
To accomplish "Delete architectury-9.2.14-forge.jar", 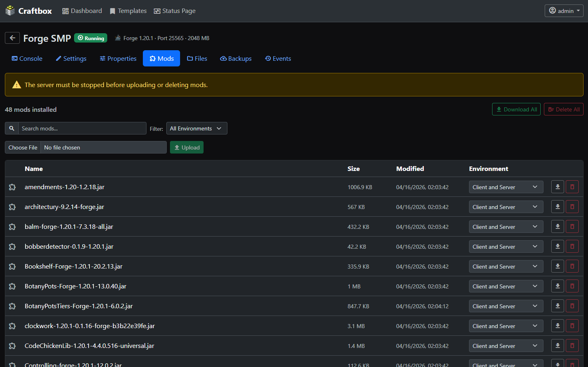I will [x=572, y=207].
